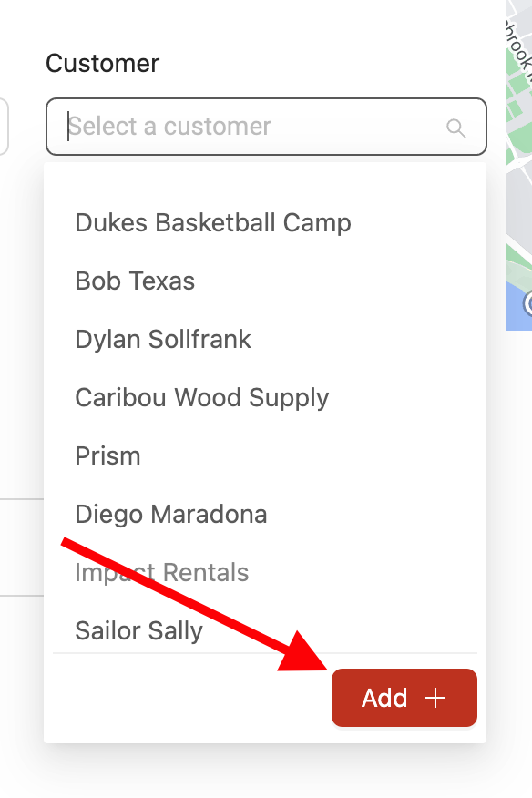Image resolution: width=532 pixels, height=798 pixels.
Task: Select Diego Maradona in the list
Action: 171,514
